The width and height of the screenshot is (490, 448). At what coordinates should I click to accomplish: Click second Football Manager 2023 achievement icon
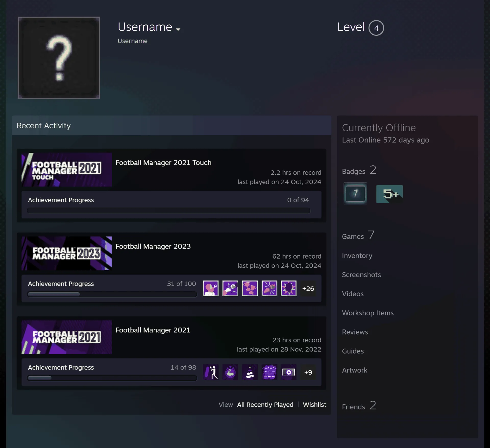coord(230,288)
